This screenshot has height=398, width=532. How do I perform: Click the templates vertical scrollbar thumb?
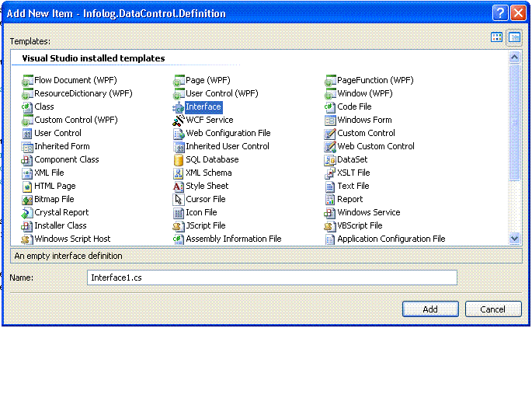pos(515,122)
